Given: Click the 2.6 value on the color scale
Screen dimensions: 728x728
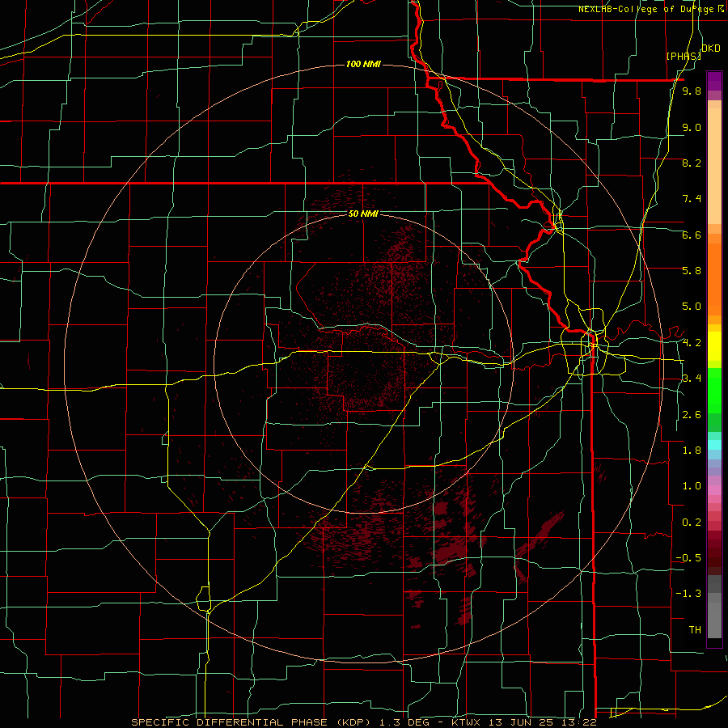Looking at the screenshot, I should pos(692,415).
